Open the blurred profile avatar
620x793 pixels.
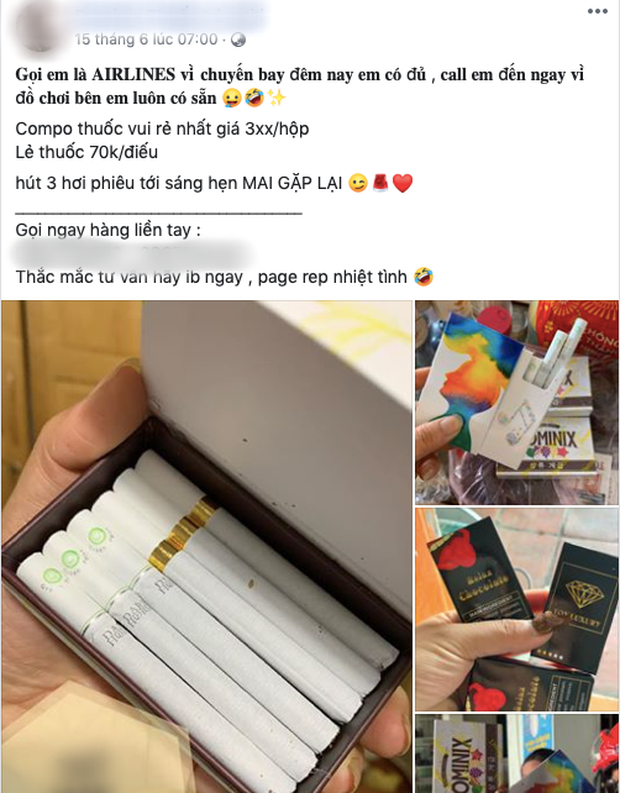38,27
